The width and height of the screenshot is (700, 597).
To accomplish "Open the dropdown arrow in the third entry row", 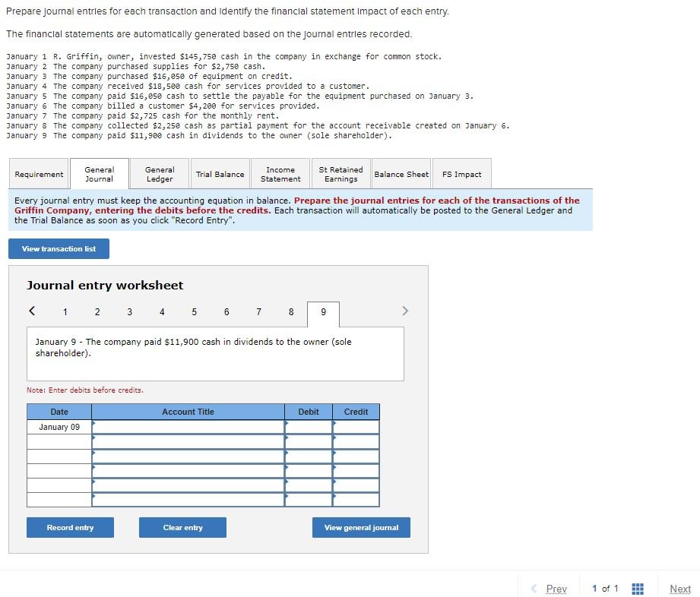I will [x=94, y=456].
